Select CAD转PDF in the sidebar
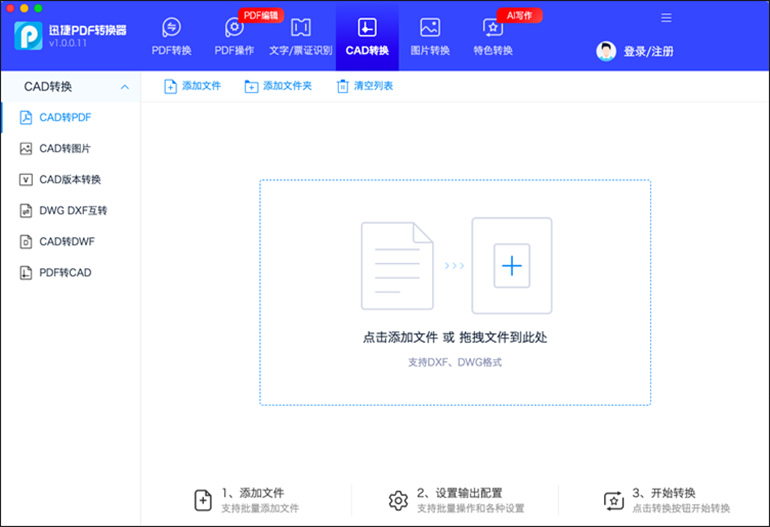 [x=71, y=117]
